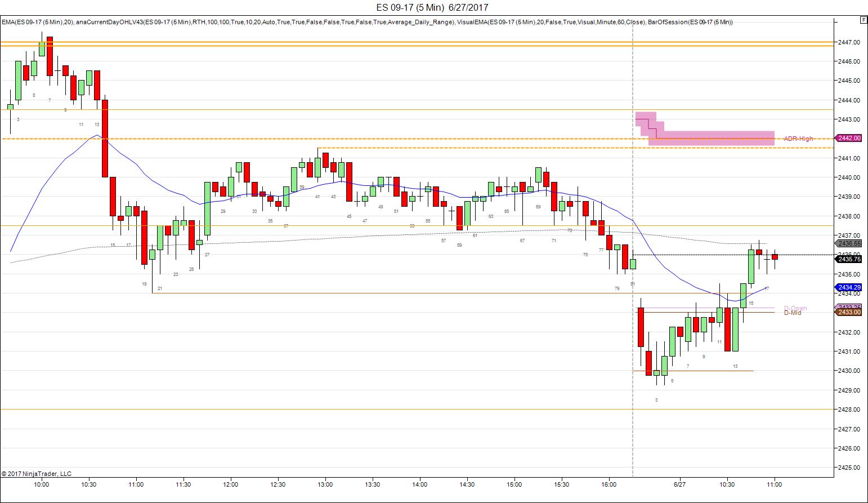This screenshot has width=868, height=503.
Task: Click the 14:30 time axis label
Action: click(x=467, y=484)
